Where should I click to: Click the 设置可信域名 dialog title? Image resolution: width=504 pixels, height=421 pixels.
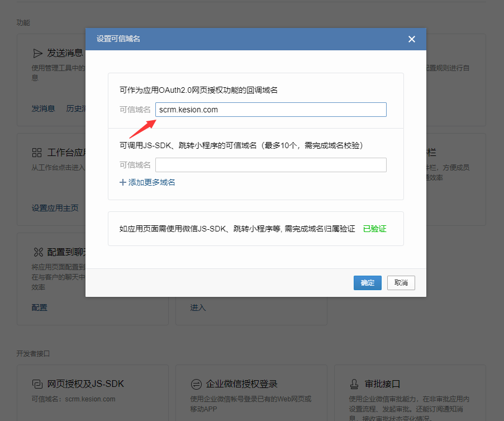[118, 39]
